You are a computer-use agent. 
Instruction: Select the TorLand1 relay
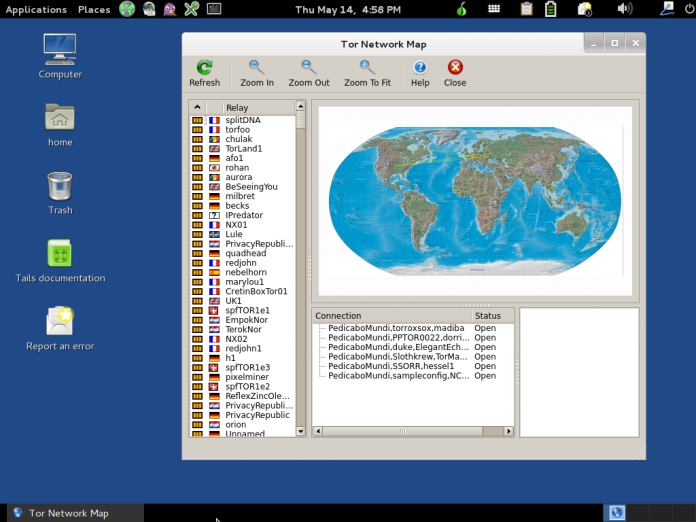[242, 149]
